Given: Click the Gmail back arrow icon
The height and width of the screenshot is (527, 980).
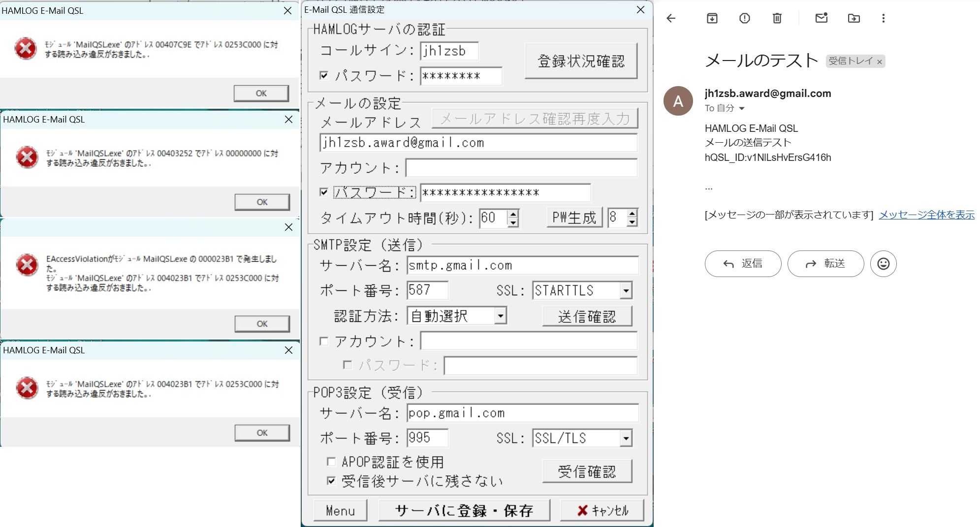Looking at the screenshot, I should tap(671, 19).
